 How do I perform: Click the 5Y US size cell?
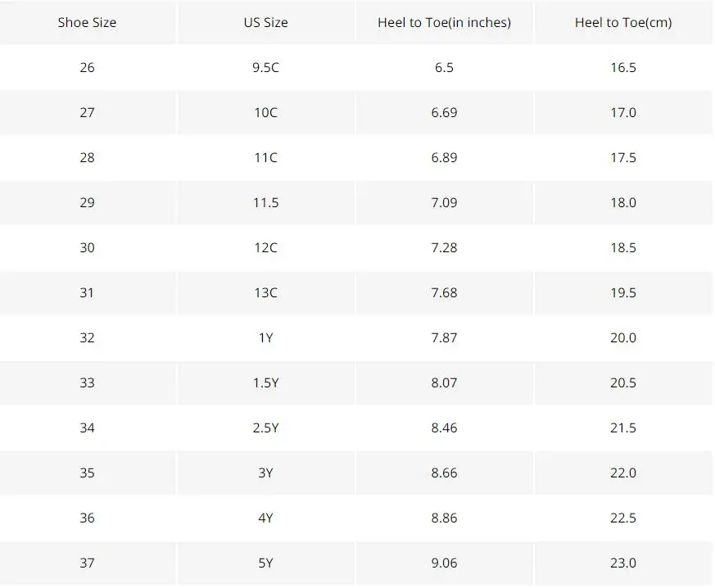(266, 563)
